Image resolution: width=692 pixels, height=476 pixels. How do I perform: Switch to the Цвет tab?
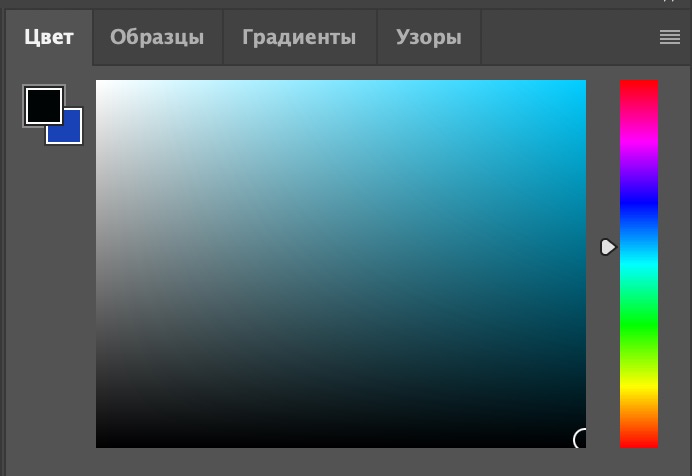[x=49, y=37]
